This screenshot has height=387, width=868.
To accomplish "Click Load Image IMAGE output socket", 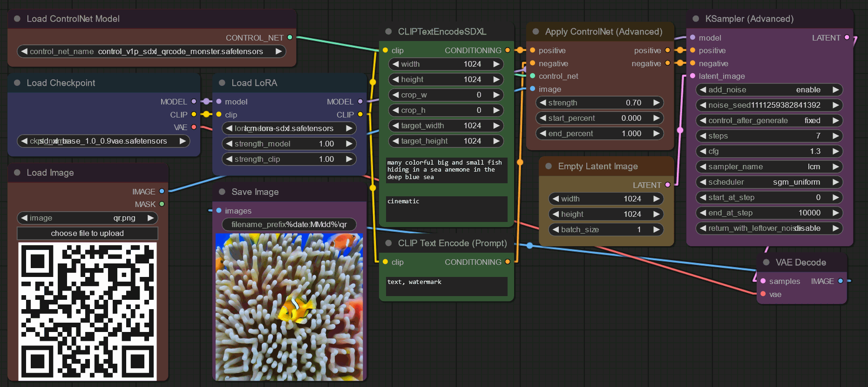I will pyautogui.click(x=162, y=191).
